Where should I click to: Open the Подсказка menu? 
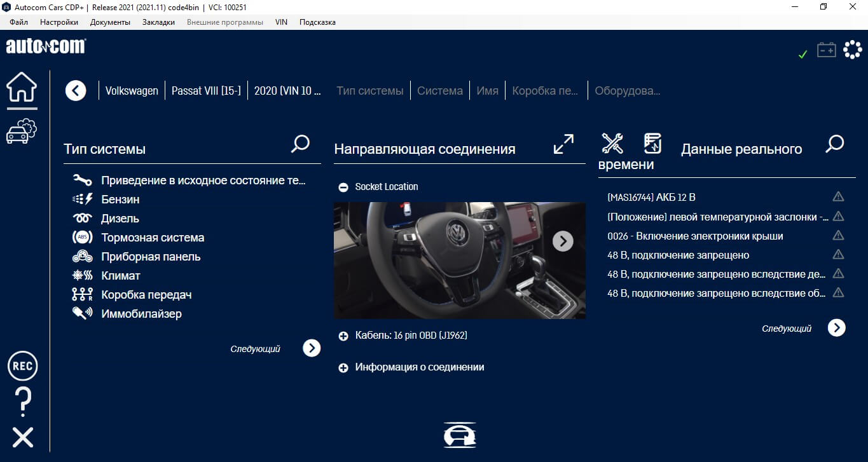317,22
